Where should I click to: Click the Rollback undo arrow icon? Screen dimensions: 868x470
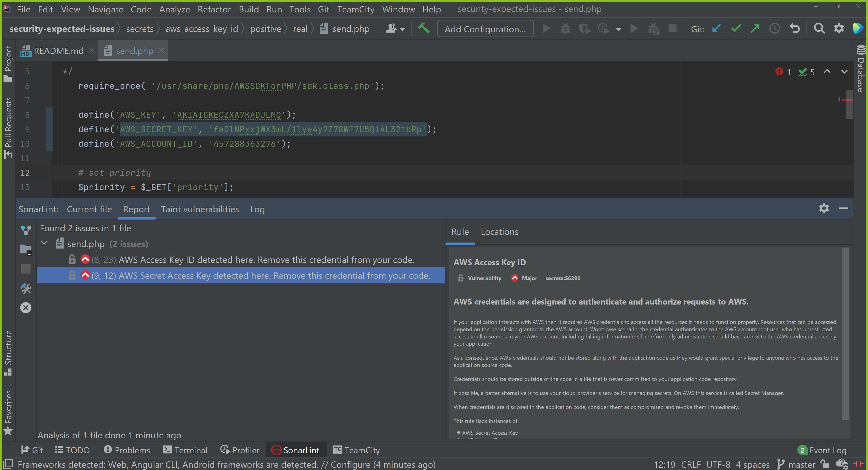point(795,29)
